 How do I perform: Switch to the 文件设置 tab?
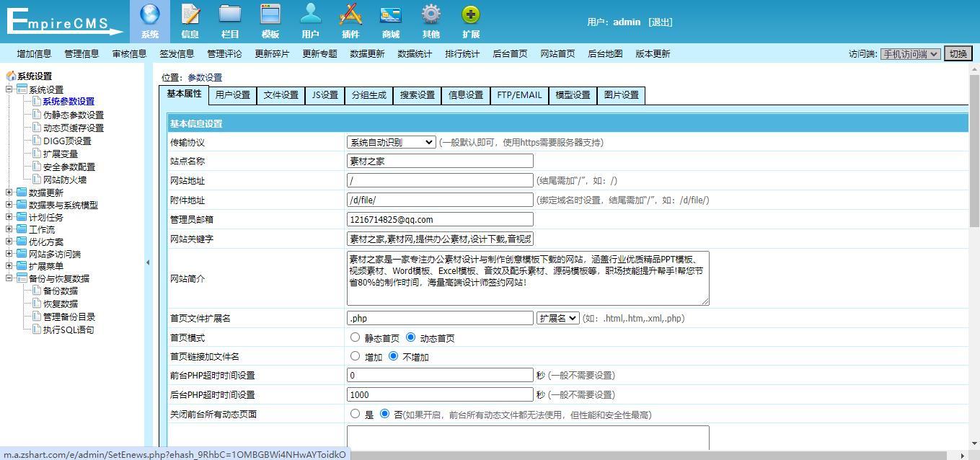tap(281, 95)
